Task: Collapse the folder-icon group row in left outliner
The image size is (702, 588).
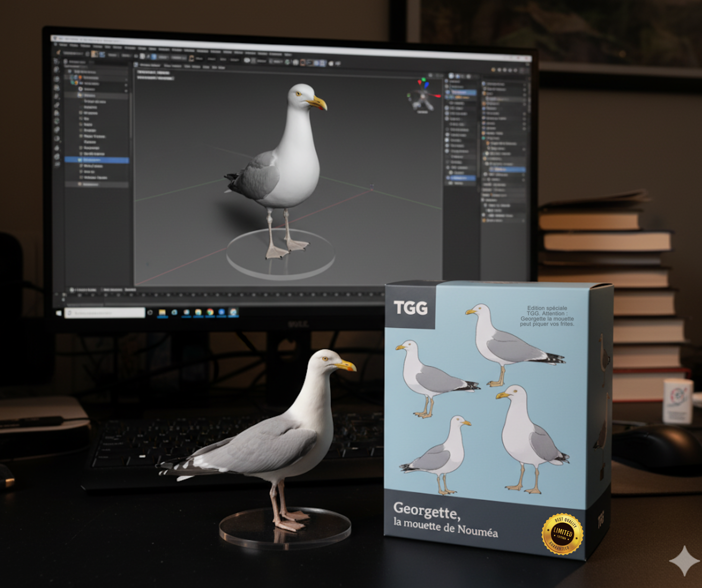Action: pos(79,95)
